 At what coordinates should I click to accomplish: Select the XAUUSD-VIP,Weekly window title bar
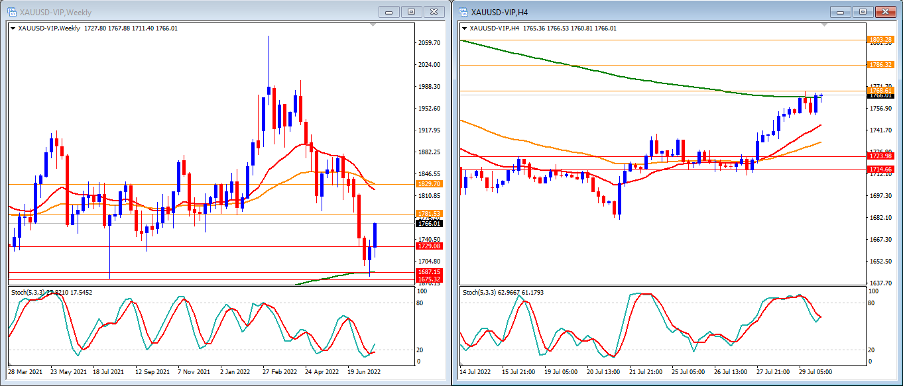[226, 12]
